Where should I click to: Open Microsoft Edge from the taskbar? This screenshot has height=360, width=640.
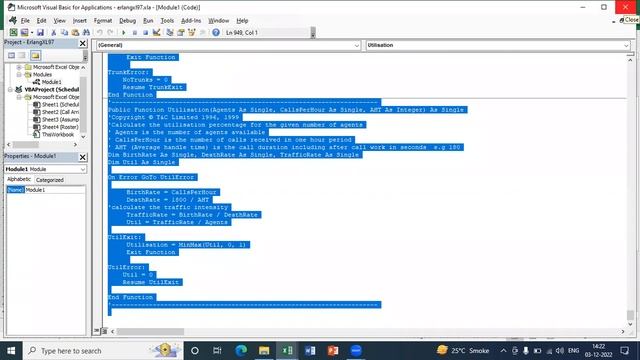point(241,351)
